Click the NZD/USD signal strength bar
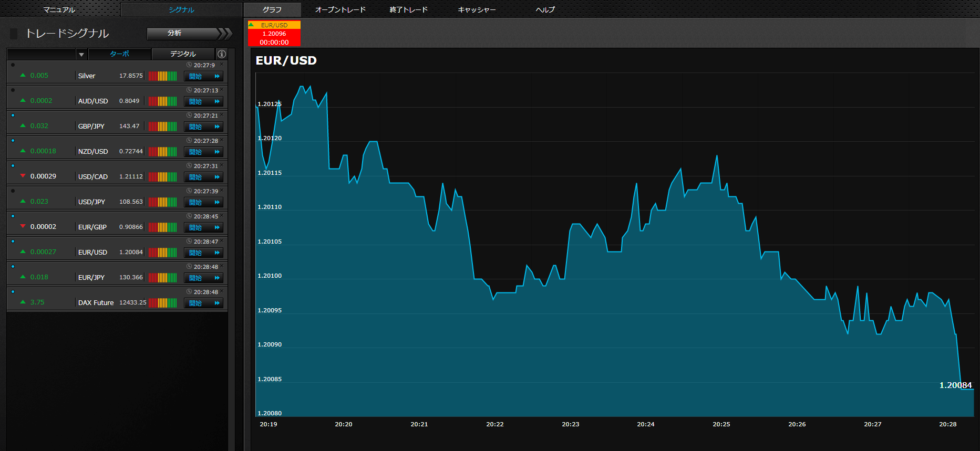 162,152
